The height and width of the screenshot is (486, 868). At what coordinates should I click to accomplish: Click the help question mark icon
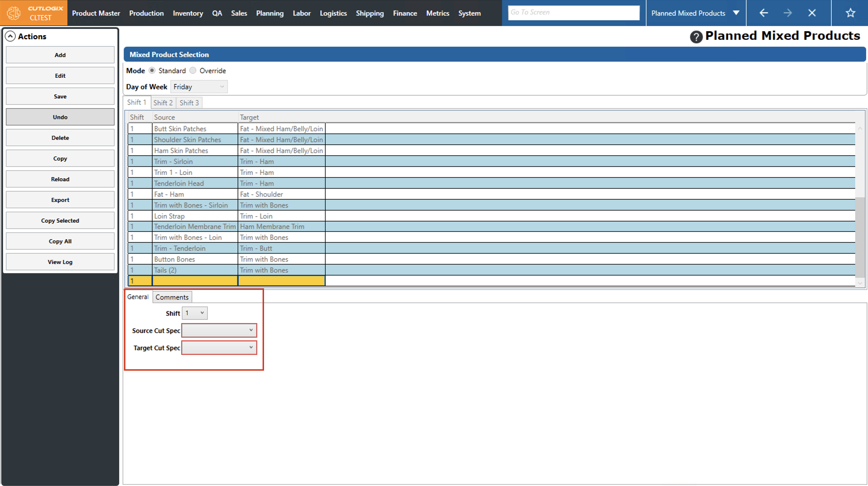(x=696, y=37)
